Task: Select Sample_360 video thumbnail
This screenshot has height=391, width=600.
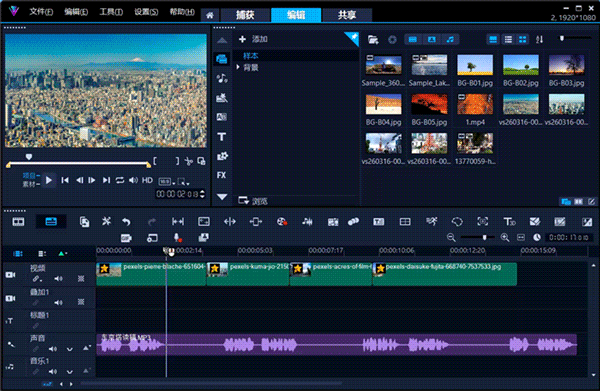Action: pos(383,65)
